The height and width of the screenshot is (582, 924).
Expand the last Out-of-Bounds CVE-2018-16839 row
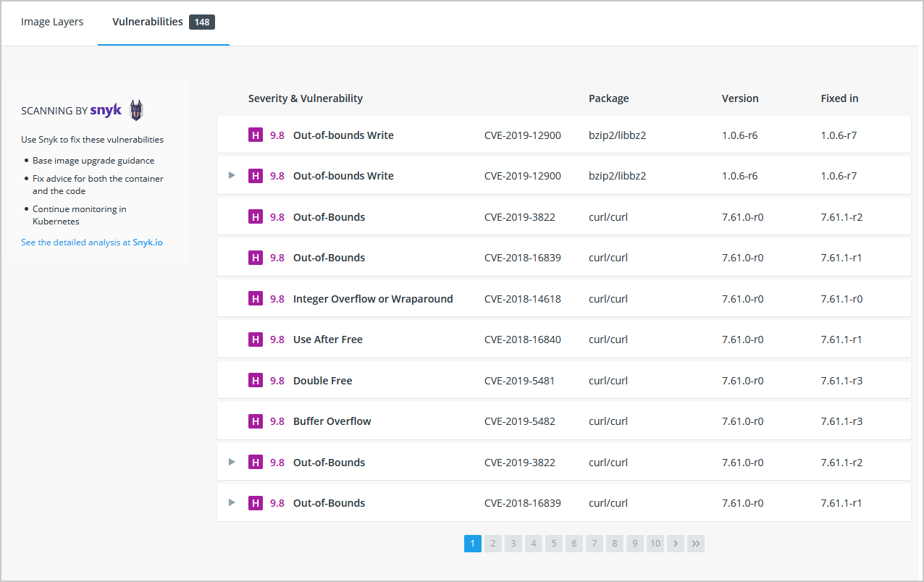(x=231, y=502)
